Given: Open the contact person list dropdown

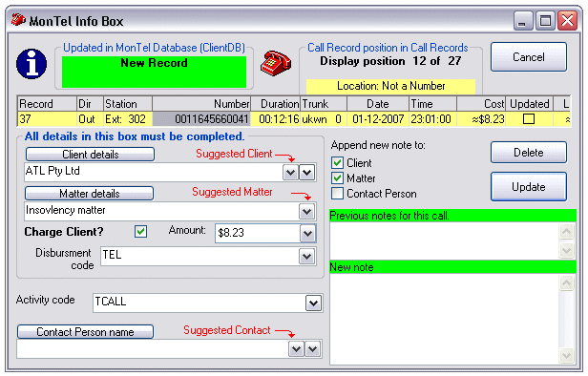Looking at the screenshot, I should tap(313, 349).
